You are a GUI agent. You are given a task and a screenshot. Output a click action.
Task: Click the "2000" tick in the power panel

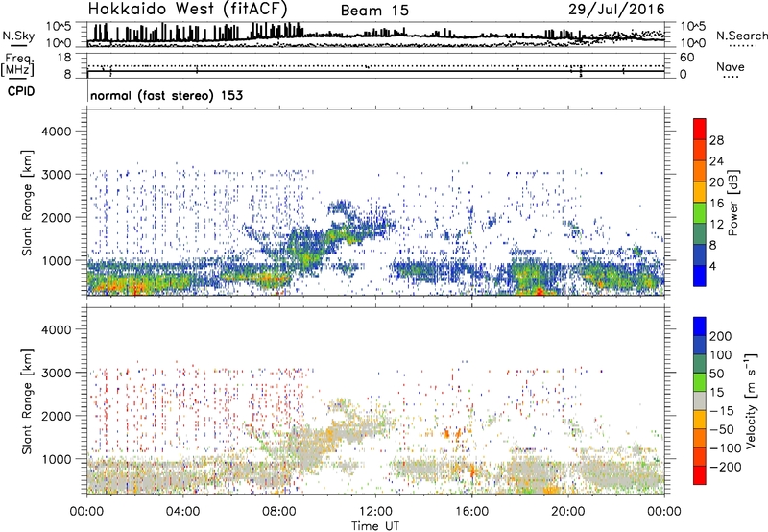(x=56, y=217)
